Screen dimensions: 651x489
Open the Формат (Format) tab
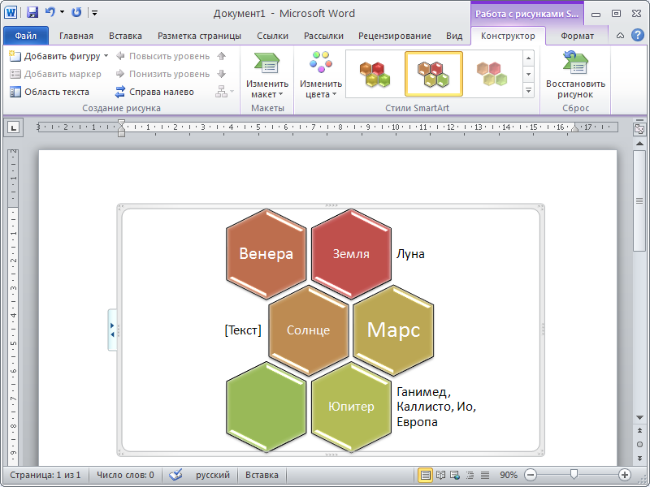(577, 36)
